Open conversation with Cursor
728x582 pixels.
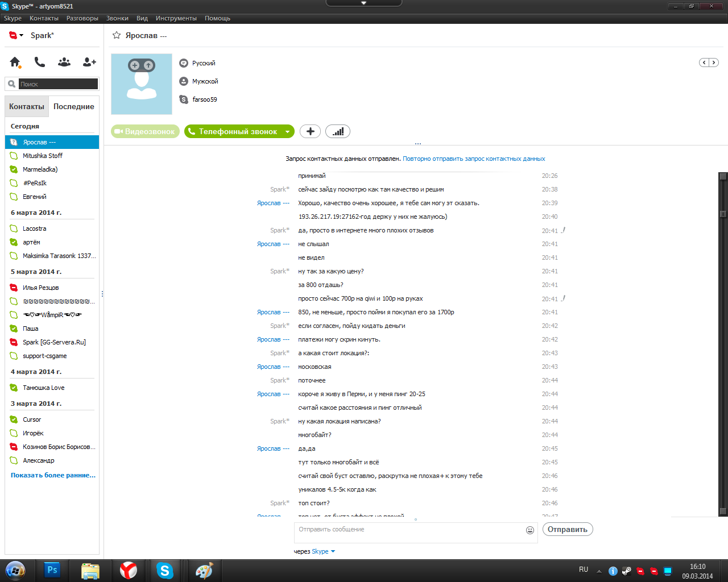point(52,419)
